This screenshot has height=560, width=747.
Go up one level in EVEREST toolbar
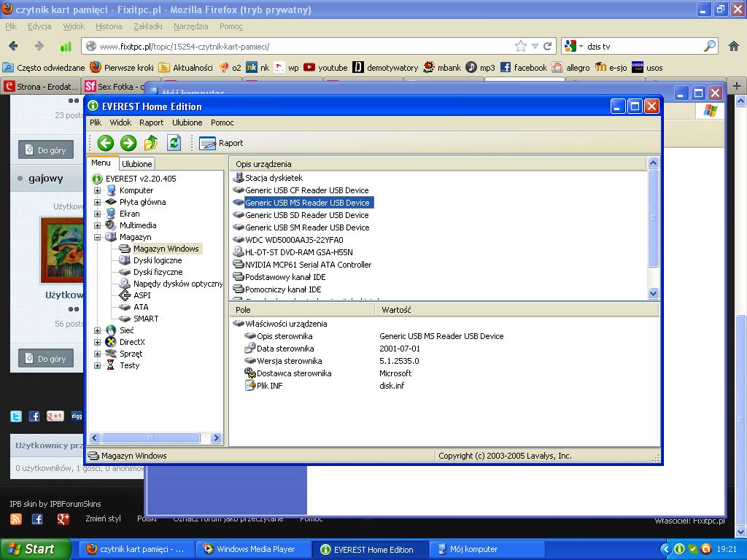151,143
